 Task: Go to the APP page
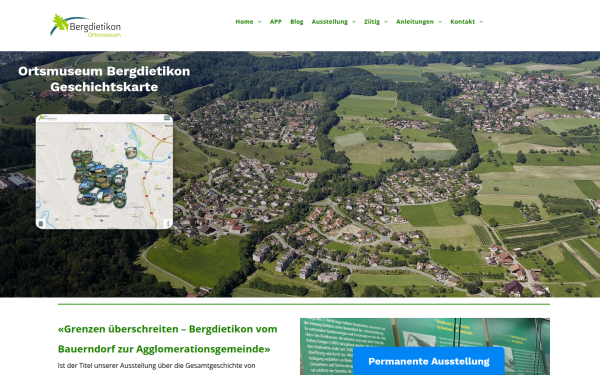click(x=276, y=22)
